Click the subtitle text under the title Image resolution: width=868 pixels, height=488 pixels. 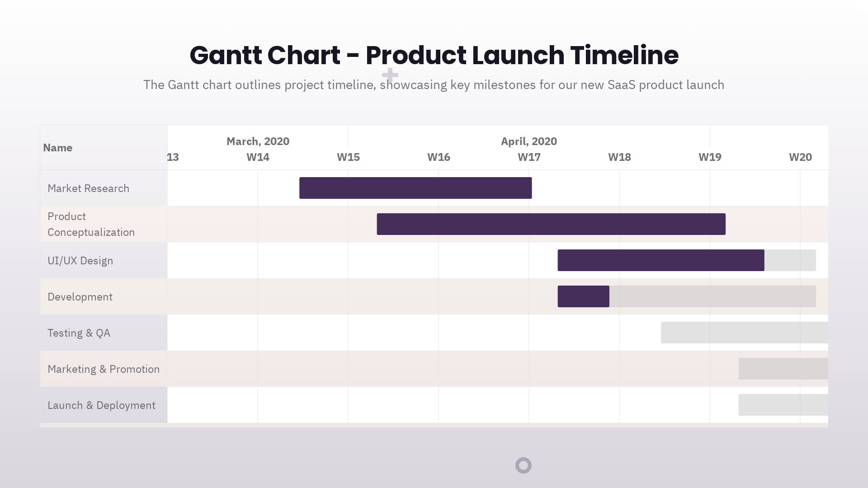pos(434,85)
